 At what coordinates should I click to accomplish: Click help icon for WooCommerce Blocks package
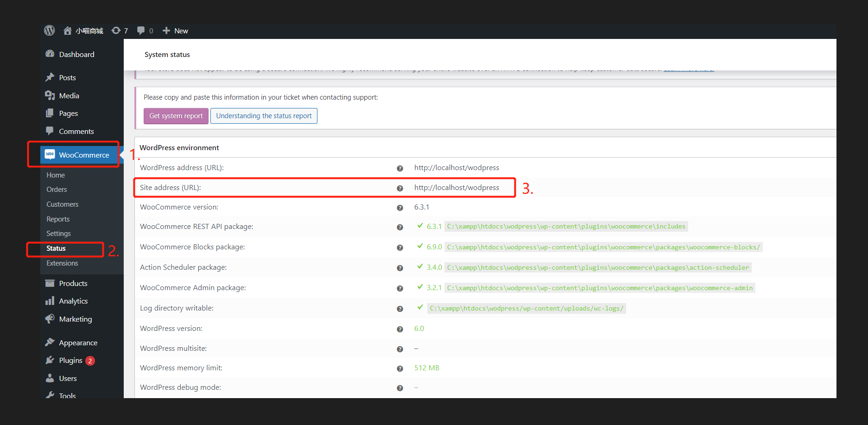tap(400, 247)
